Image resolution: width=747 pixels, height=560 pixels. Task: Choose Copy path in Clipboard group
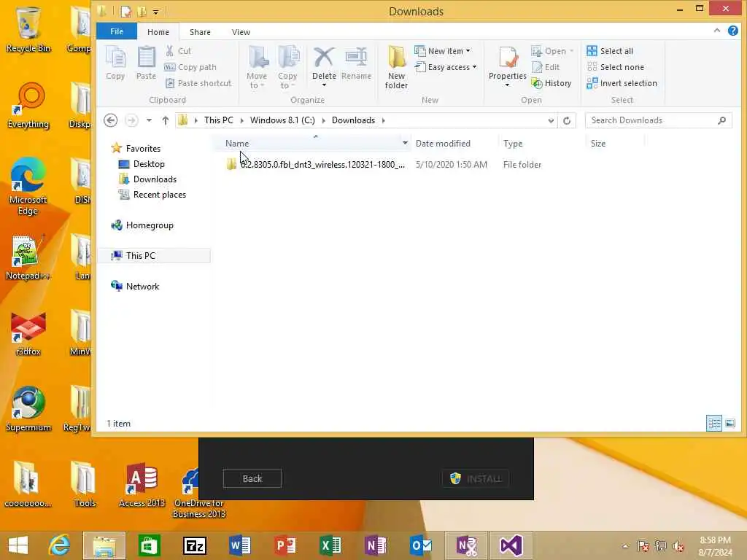[x=190, y=67]
